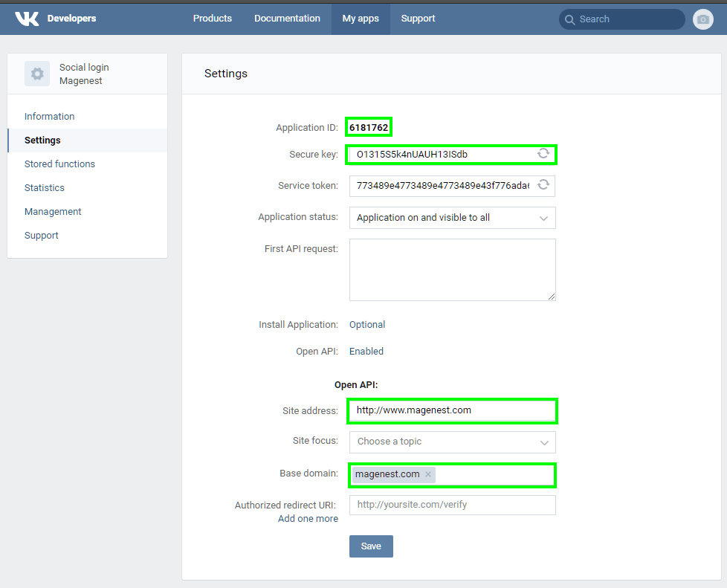
Task: Click the Social login Magenest app title
Action: (84, 74)
